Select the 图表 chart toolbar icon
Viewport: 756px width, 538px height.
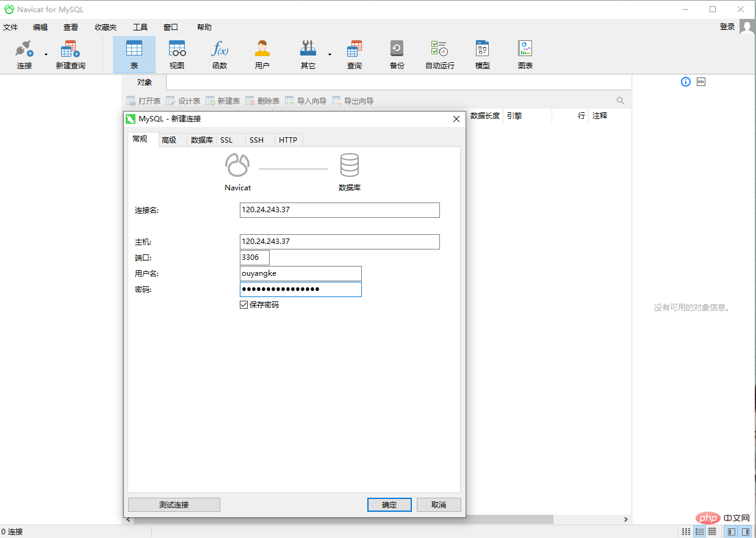coord(525,54)
